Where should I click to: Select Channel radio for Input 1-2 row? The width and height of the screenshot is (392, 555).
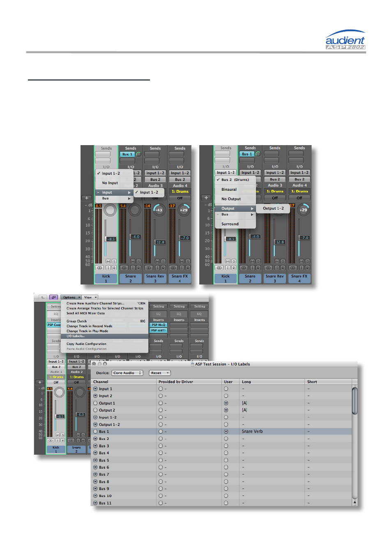coord(95,417)
